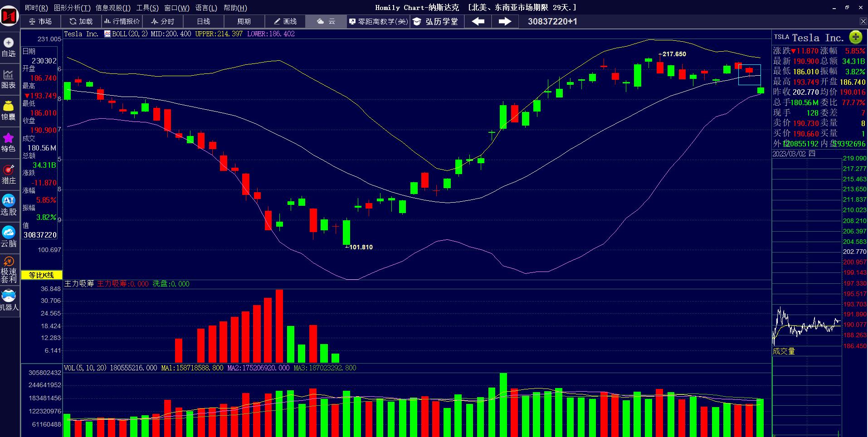Click the 101.810 low price marker
This screenshot has width=868, height=437.
coord(359,247)
